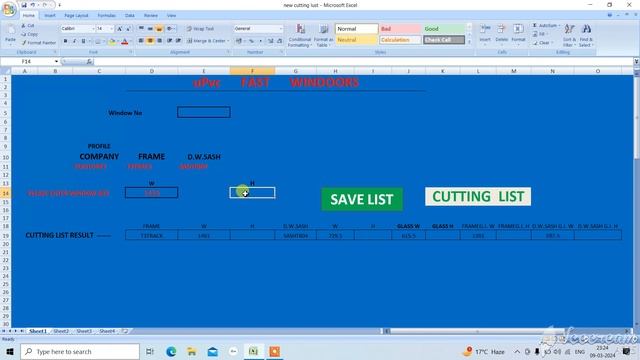The height and width of the screenshot is (360, 640).
Task: Set top vertical alignment
Action: click(141, 29)
